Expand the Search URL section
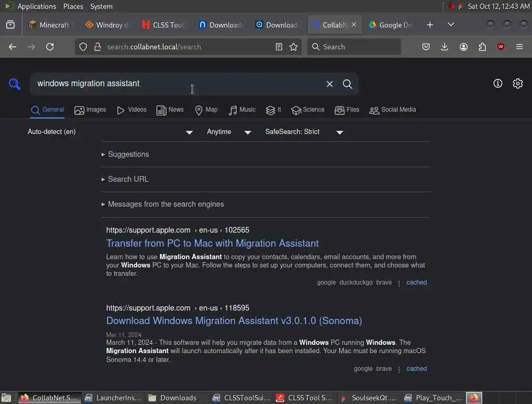Image resolution: width=532 pixels, height=404 pixels. pos(125,179)
